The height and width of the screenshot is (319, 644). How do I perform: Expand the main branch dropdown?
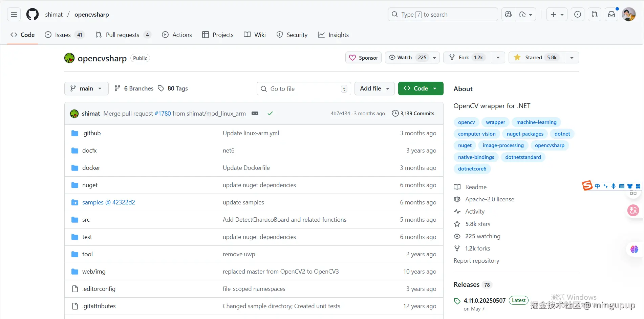[x=86, y=88]
